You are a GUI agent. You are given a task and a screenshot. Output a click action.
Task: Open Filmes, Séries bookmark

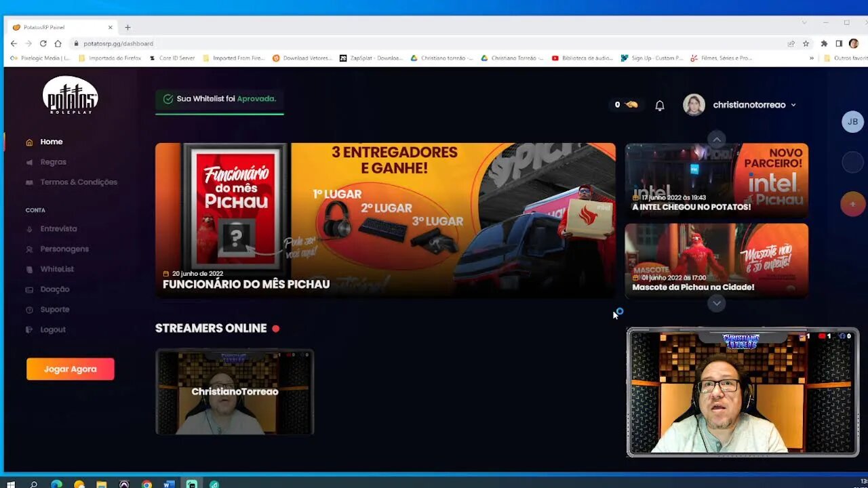pyautogui.click(x=721, y=58)
